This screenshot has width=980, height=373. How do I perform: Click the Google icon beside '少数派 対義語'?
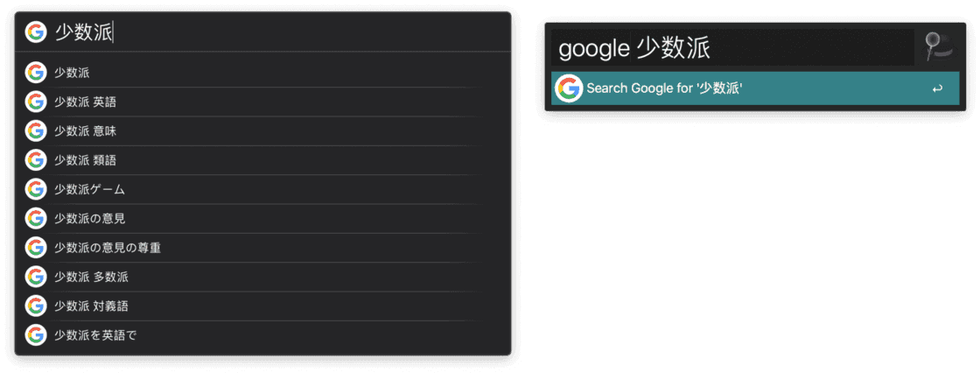click(36, 306)
